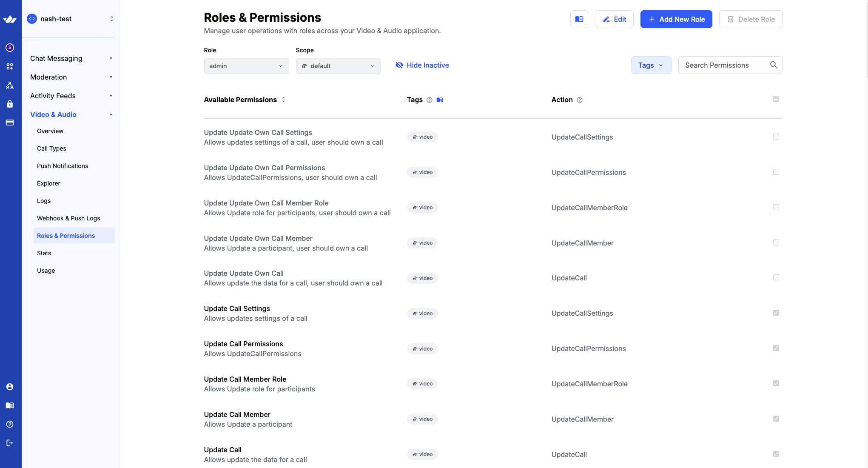Screen dimensions: 868x468
Task: Open Call Types in sidebar menu
Action: pos(51,148)
